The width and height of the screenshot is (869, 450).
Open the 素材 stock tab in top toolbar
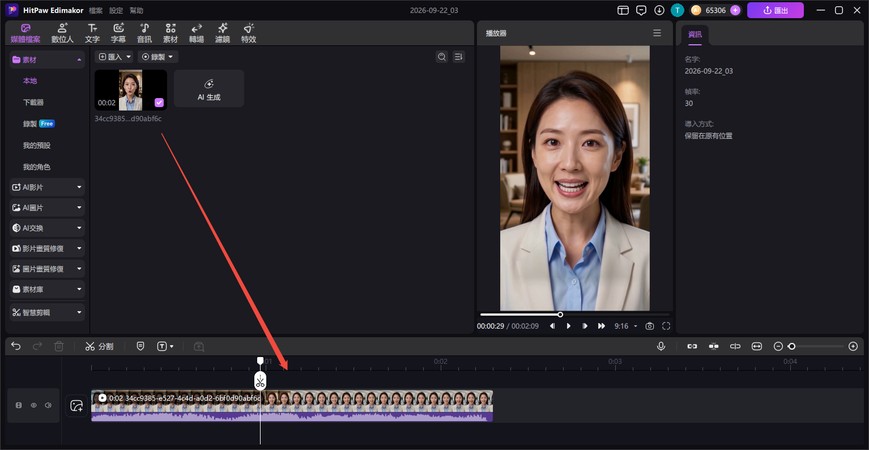pos(170,33)
